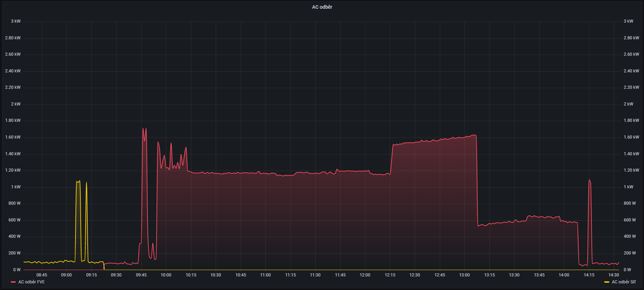Viewport: 644px width, 290px height.
Task: Click the widest yellow spike after 09:00
Action: point(78,181)
